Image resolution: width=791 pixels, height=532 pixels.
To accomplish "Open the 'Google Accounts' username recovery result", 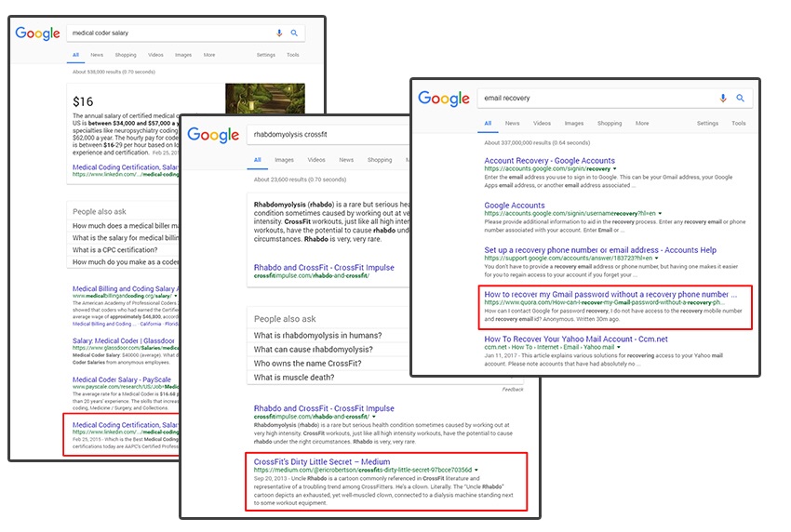I will click(515, 206).
